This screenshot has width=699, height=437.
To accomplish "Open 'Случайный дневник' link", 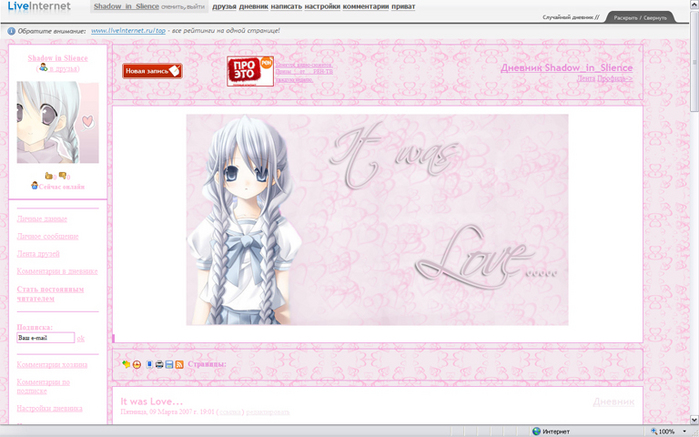I will pyautogui.click(x=571, y=17).
